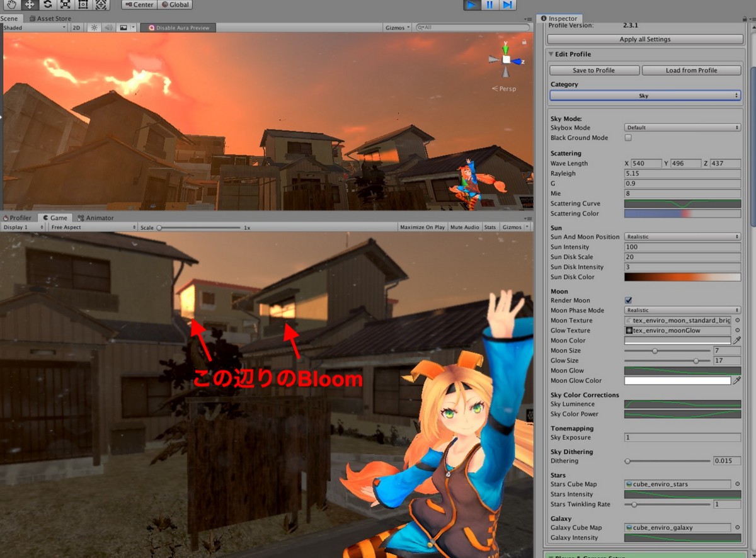Select the Hand tool
The image size is (756, 558).
[x=11, y=4]
